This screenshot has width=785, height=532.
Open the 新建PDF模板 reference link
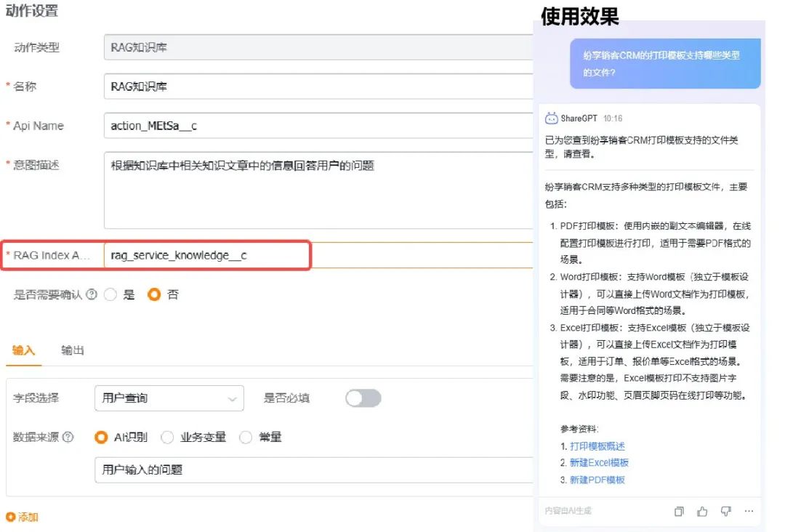coord(597,480)
